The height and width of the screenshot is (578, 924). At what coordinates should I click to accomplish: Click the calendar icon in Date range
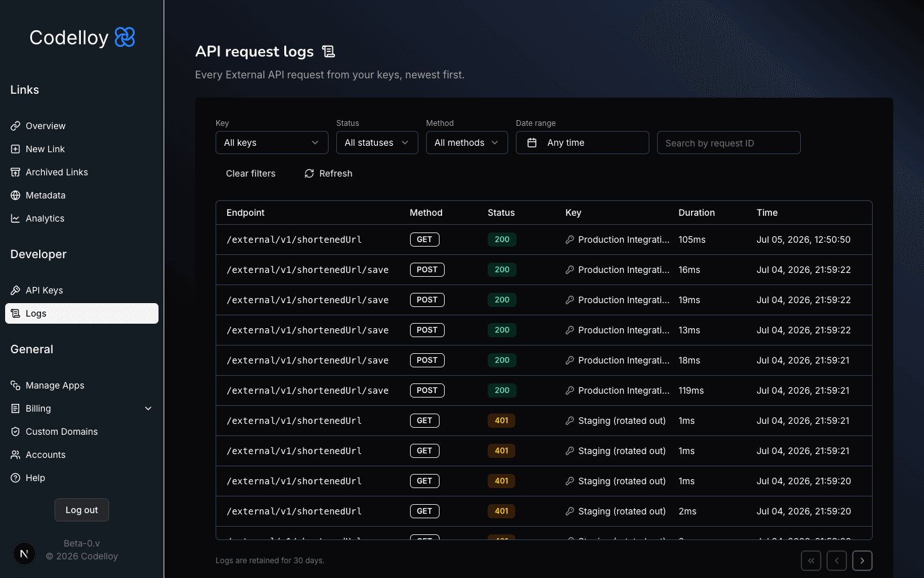tap(532, 143)
